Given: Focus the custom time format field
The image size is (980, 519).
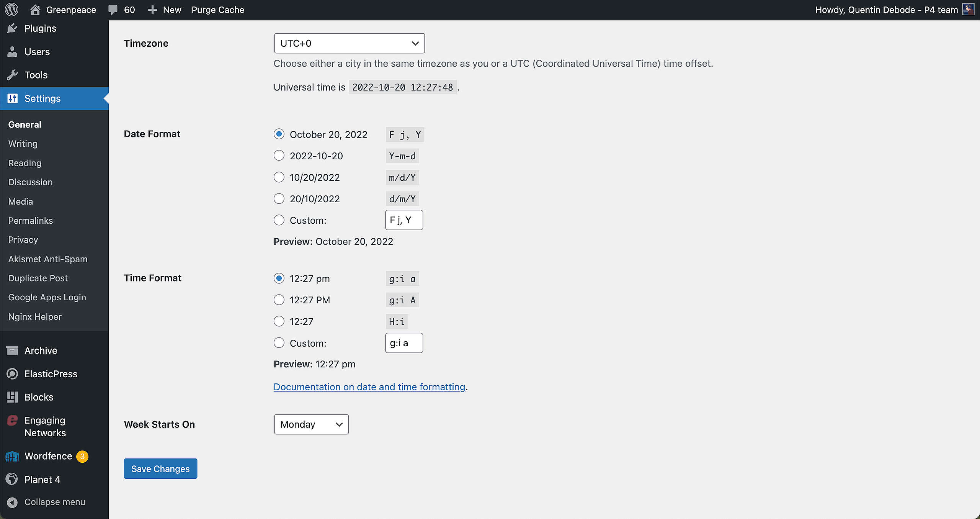Looking at the screenshot, I should [x=404, y=343].
